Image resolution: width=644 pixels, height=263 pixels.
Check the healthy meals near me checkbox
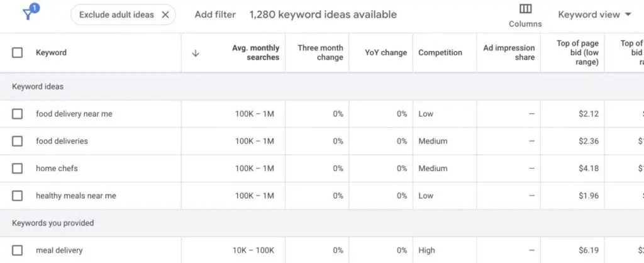tap(18, 196)
